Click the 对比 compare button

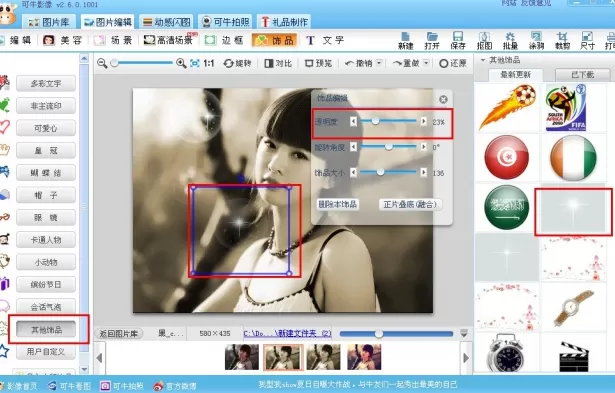point(278,63)
